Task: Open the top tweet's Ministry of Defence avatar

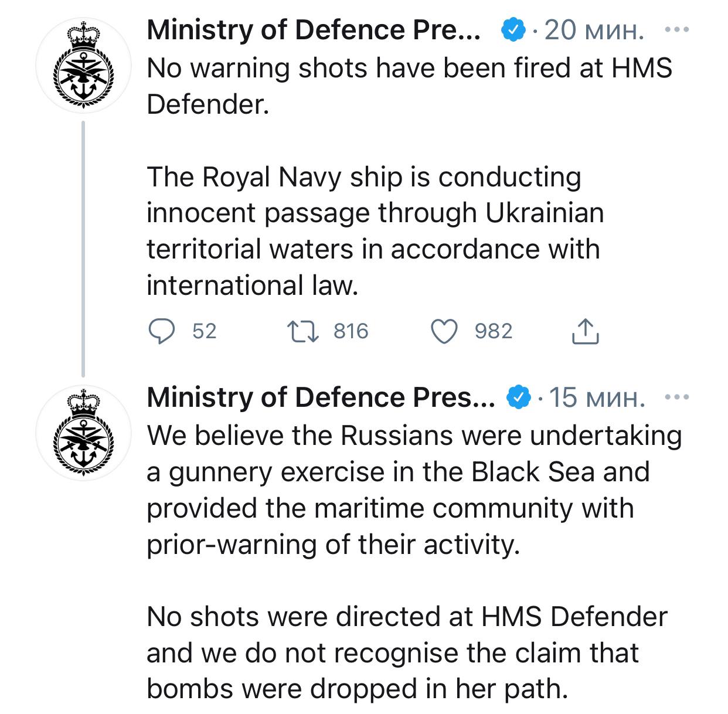Action: (x=83, y=64)
